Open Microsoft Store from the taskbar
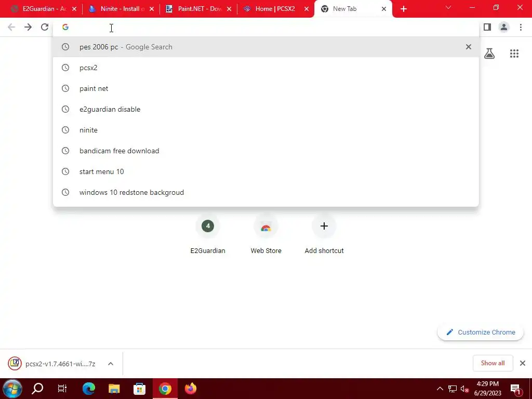532x399 pixels. tap(139, 389)
